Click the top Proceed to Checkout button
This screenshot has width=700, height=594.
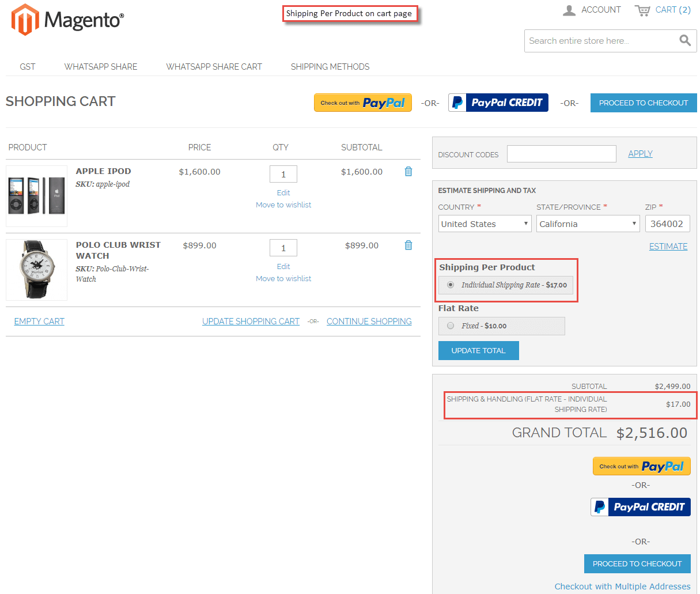click(644, 103)
